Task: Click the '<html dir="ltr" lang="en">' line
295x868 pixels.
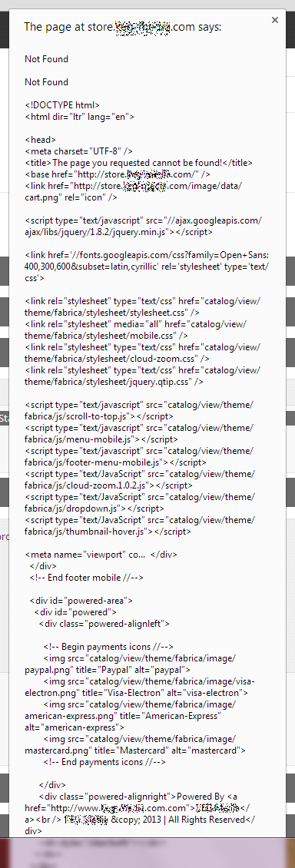Action: 79,117
